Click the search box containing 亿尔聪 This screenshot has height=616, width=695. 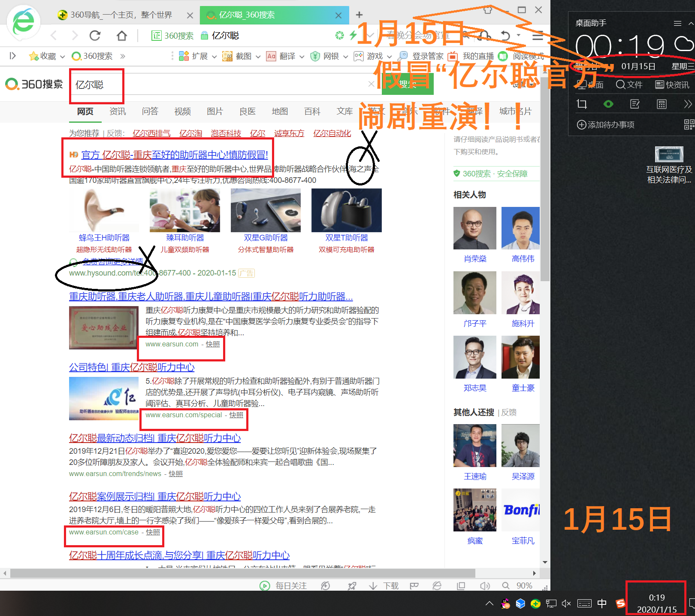(x=223, y=85)
